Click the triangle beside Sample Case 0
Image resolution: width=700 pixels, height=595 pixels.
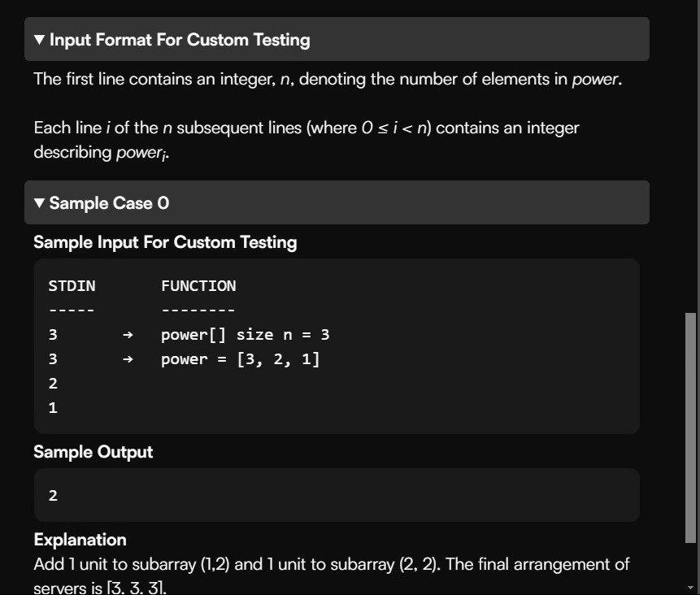click(x=40, y=203)
